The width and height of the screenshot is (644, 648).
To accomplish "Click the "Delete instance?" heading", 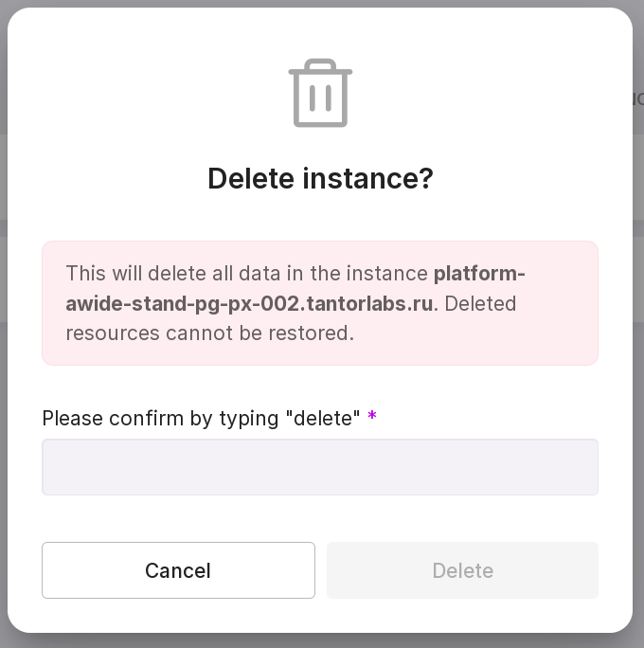I will 320,178.
